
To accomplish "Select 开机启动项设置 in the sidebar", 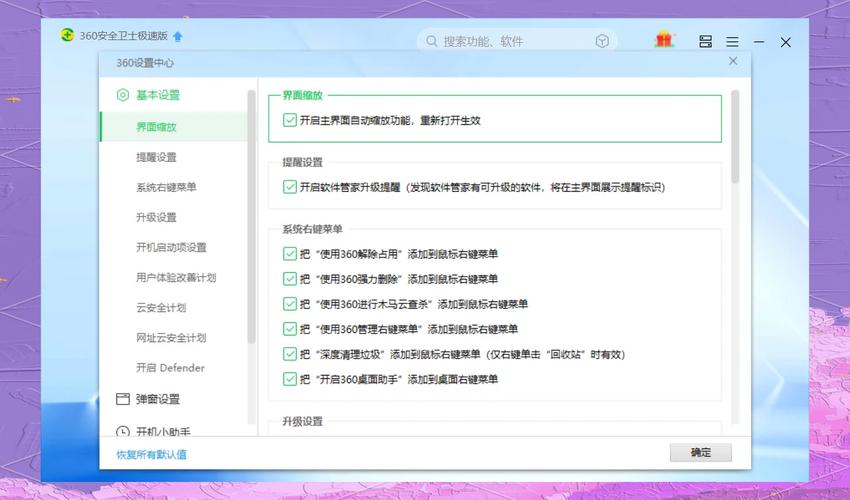I will [x=173, y=247].
